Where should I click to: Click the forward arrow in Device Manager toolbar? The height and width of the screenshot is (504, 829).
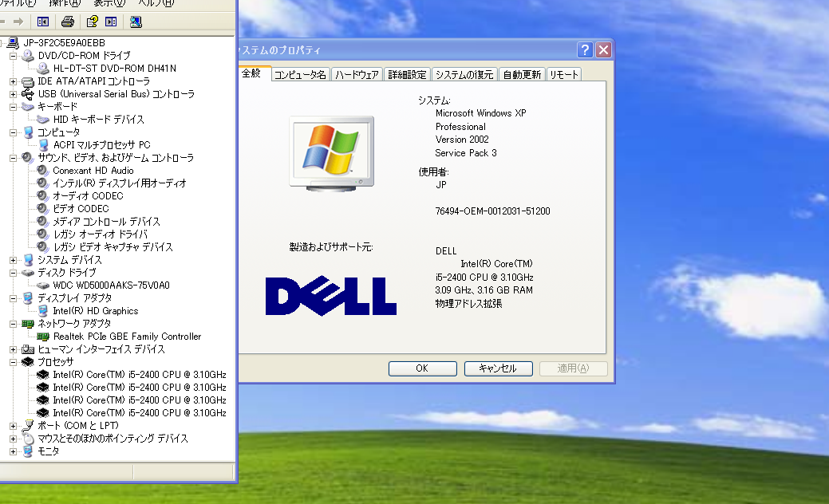click(x=18, y=22)
